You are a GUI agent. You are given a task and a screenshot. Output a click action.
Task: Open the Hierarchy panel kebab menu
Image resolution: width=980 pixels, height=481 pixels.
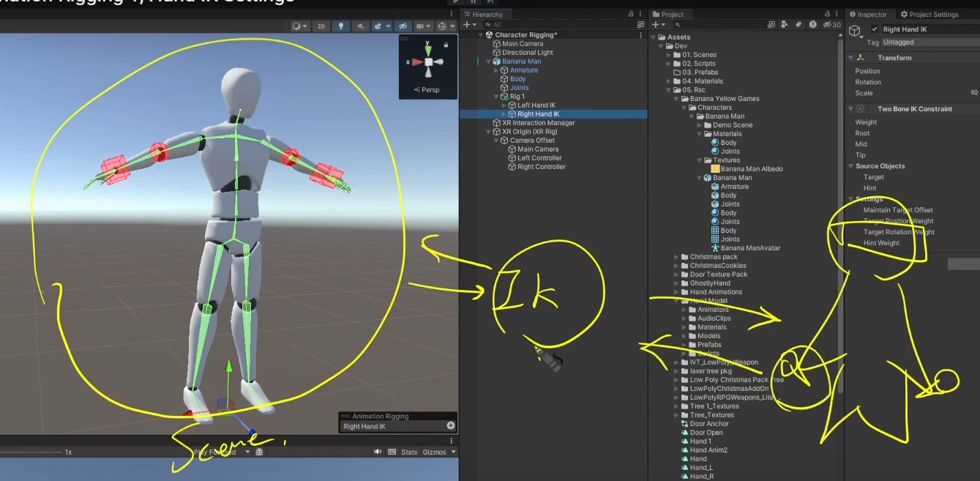pyautogui.click(x=640, y=14)
